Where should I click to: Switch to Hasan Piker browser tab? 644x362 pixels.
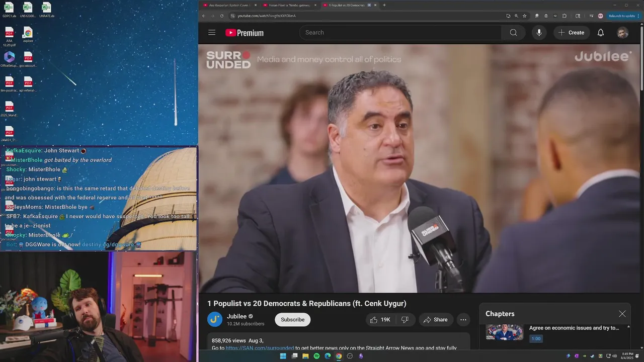click(x=289, y=5)
